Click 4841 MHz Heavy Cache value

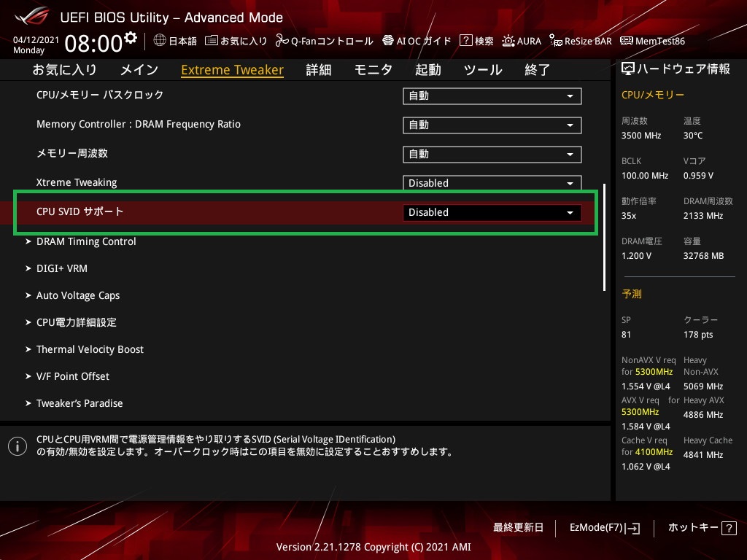point(703,455)
